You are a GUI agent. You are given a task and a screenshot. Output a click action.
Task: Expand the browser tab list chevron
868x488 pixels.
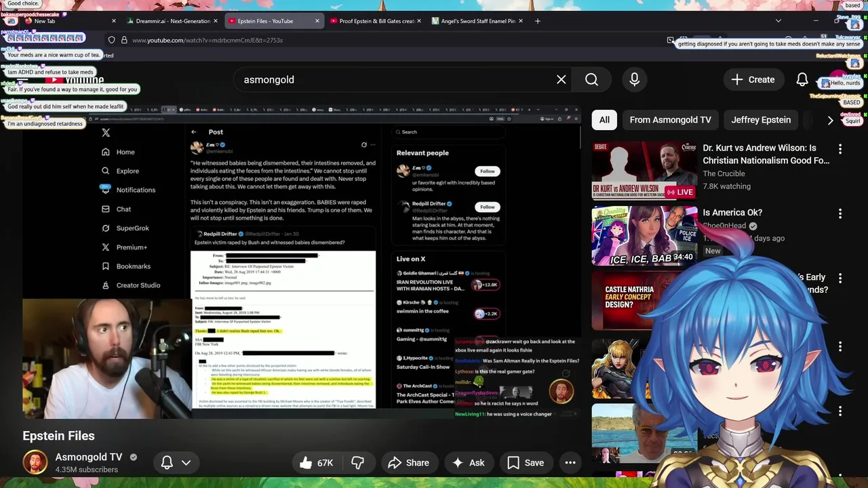point(779,21)
